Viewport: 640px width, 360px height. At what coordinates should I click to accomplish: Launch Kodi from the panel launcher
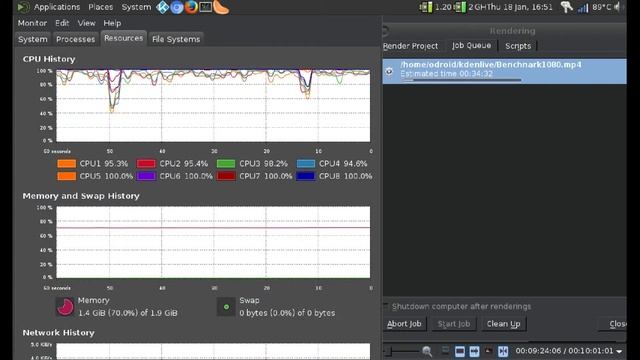point(162,7)
